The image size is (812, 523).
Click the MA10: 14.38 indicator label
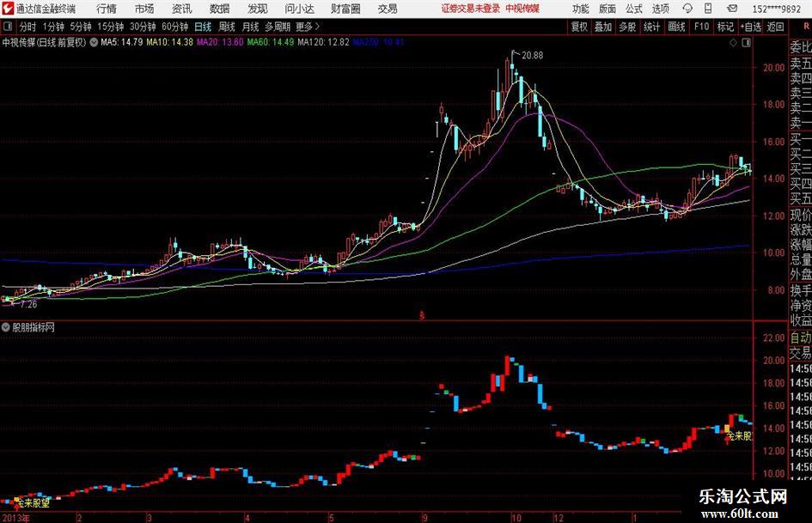tap(169, 42)
